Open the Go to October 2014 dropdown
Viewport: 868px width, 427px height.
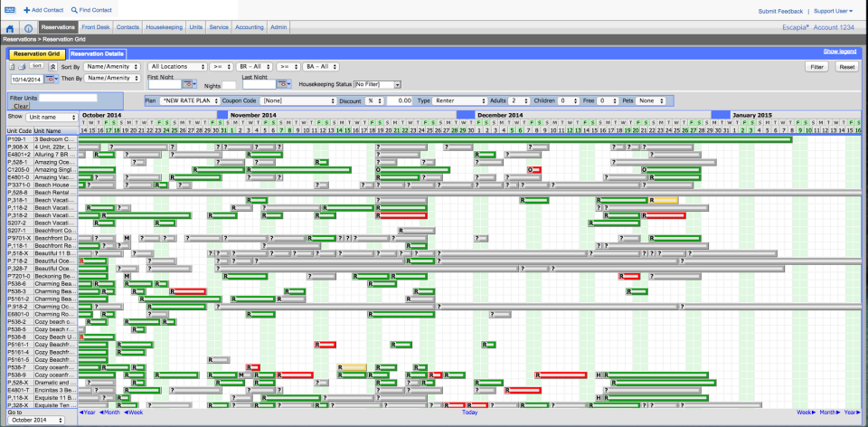(x=36, y=421)
